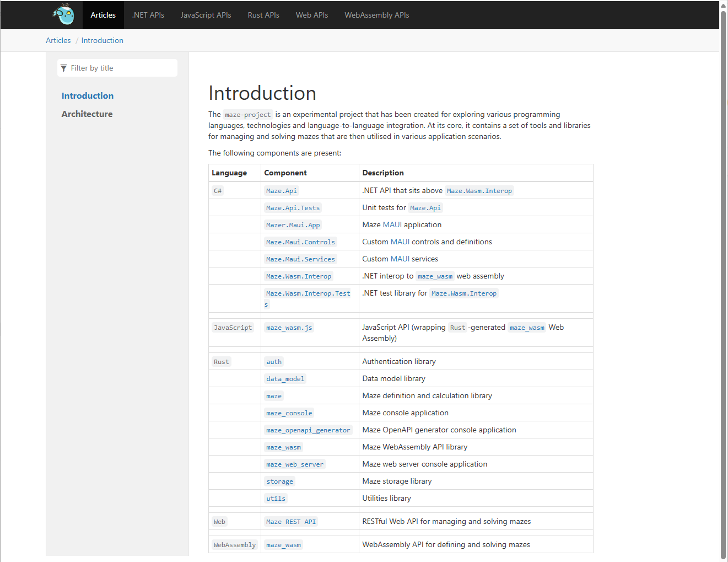Click the filter funnel icon
728x562 pixels.
click(x=64, y=68)
